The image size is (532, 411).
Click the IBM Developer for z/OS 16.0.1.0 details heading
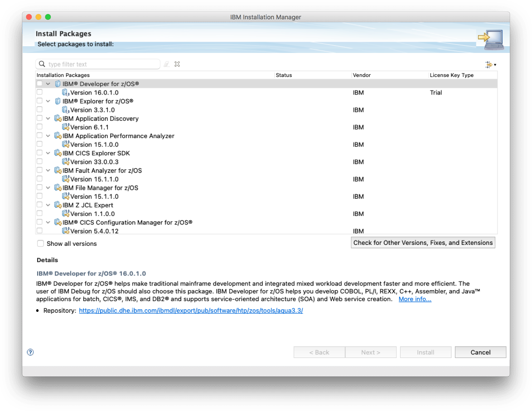pyautogui.click(x=91, y=273)
